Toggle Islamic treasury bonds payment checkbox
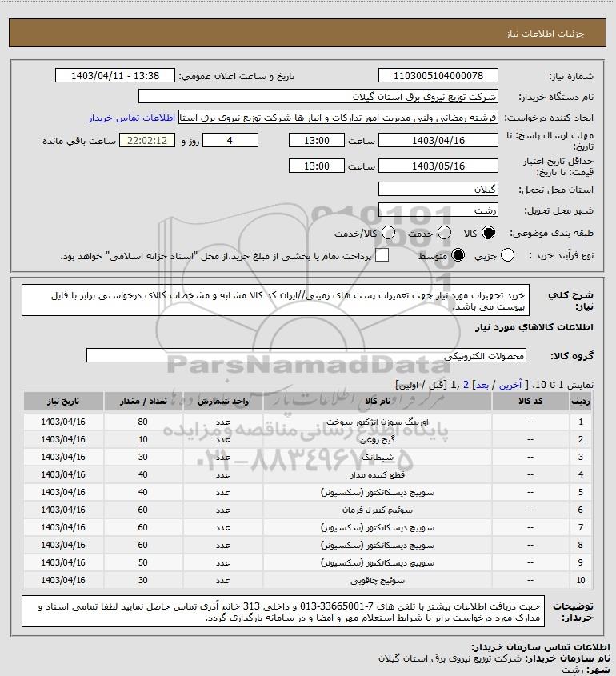Image resolution: width=616 pixels, height=676 pixels. (x=382, y=255)
